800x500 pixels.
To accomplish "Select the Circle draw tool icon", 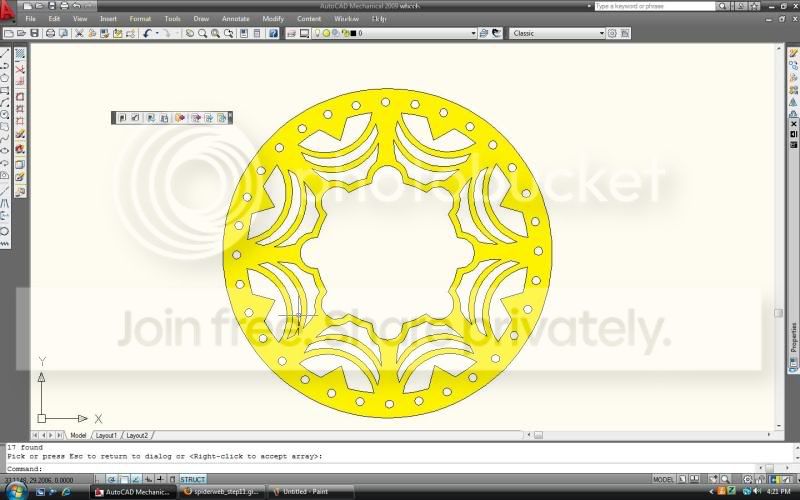I will pyautogui.click(x=5, y=114).
